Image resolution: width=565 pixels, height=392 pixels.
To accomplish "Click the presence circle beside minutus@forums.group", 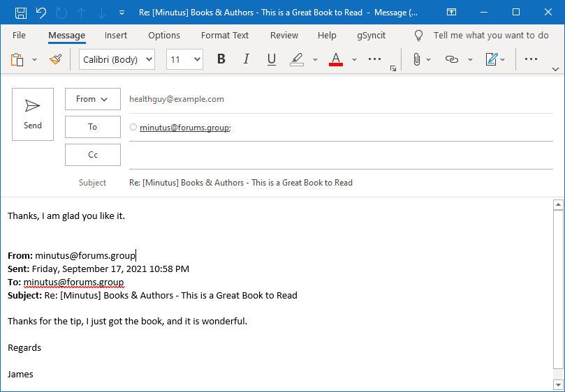I will click(x=133, y=127).
